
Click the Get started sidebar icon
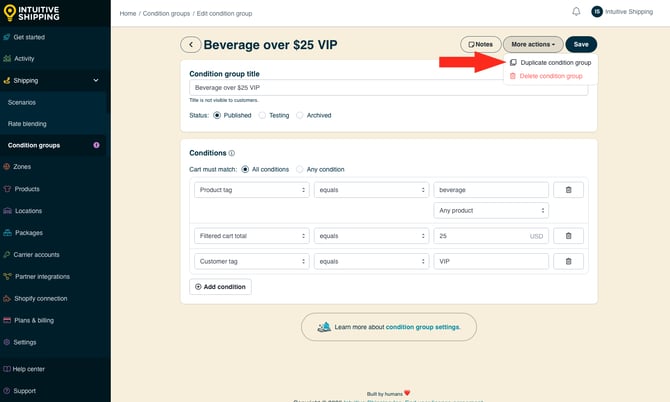(6, 37)
